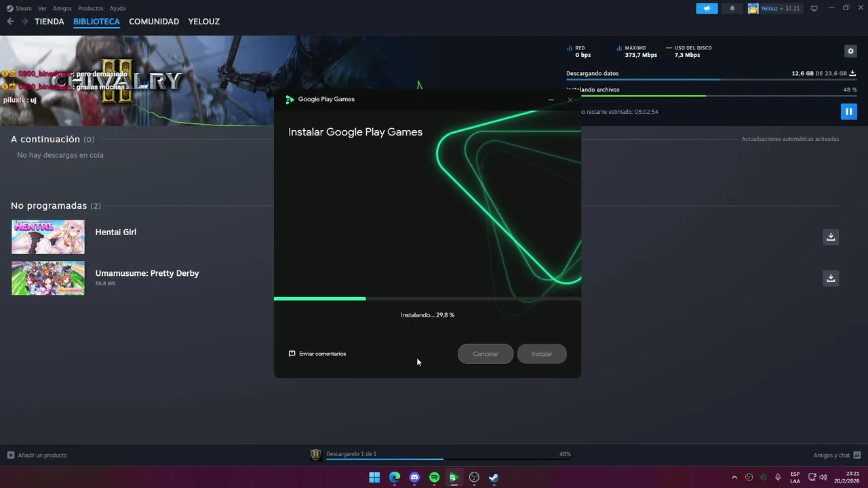
Task: Open the network tray icon
Action: click(x=812, y=477)
